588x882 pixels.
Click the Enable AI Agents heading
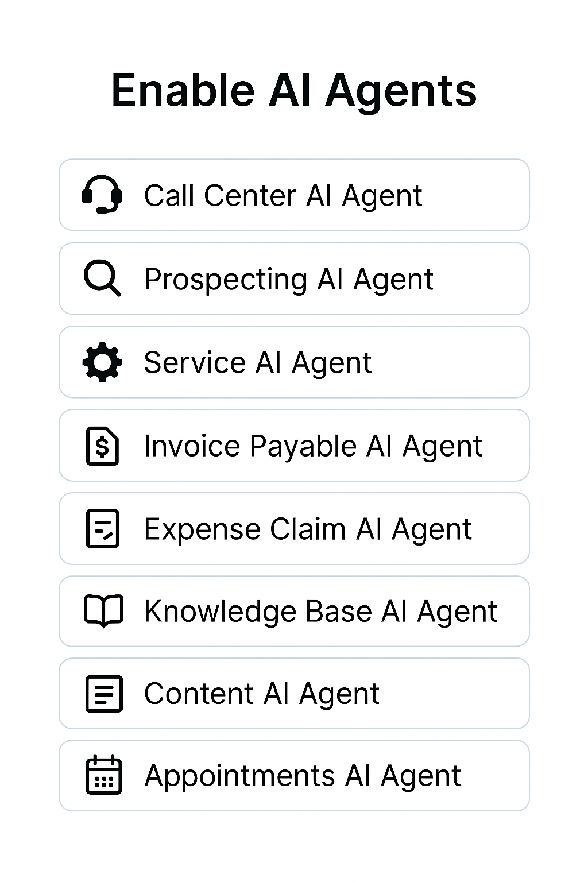(x=294, y=91)
